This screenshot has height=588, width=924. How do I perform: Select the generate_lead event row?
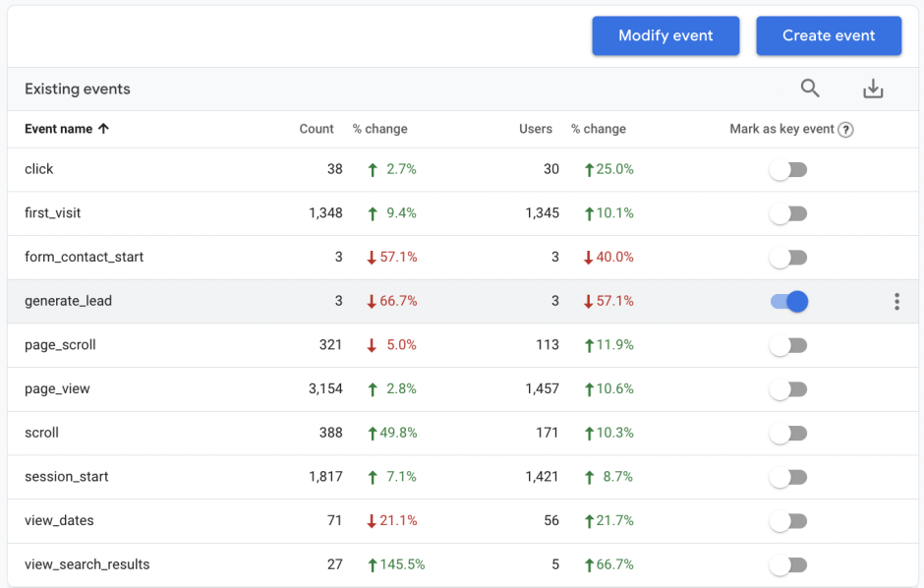coord(393,301)
